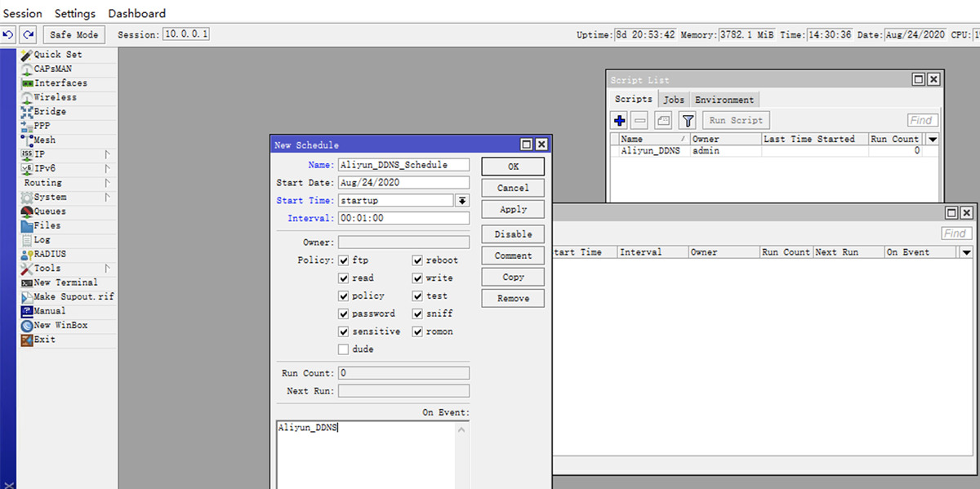The image size is (980, 489).
Task: Uncheck the ftp policy checkbox
Action: click(x=344, y=260)
